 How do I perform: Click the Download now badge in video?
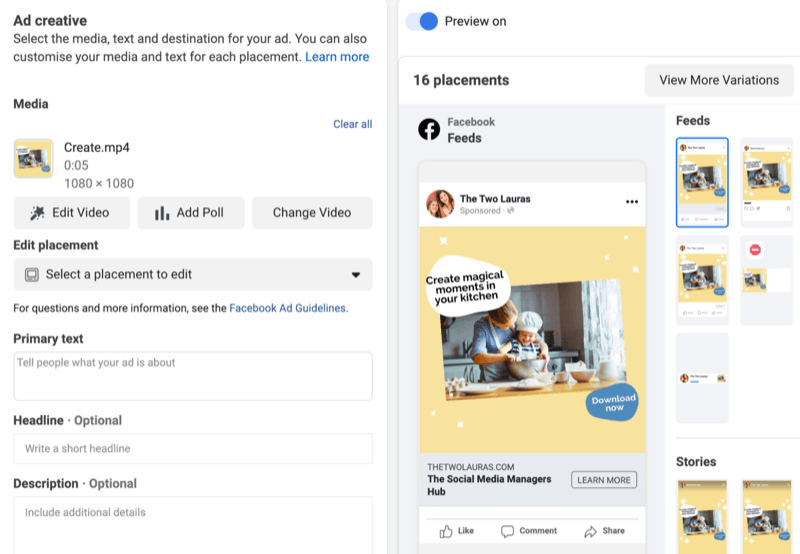point(613,402)
